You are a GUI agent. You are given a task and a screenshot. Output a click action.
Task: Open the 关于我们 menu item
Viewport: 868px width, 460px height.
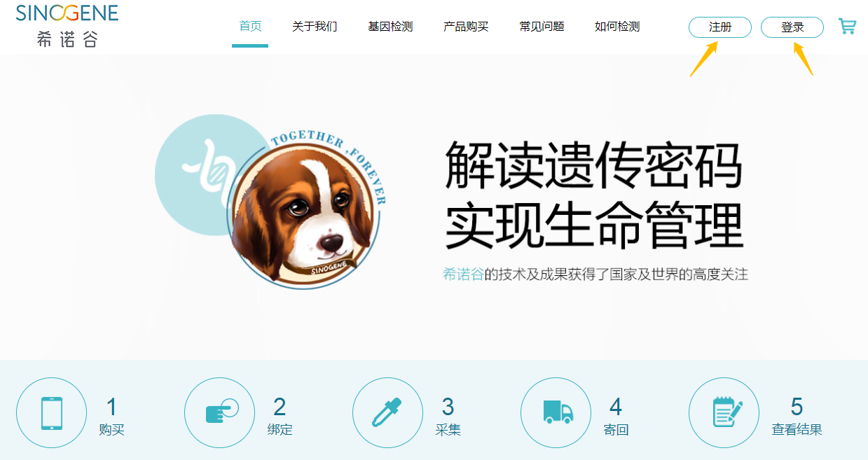[315, 27]
